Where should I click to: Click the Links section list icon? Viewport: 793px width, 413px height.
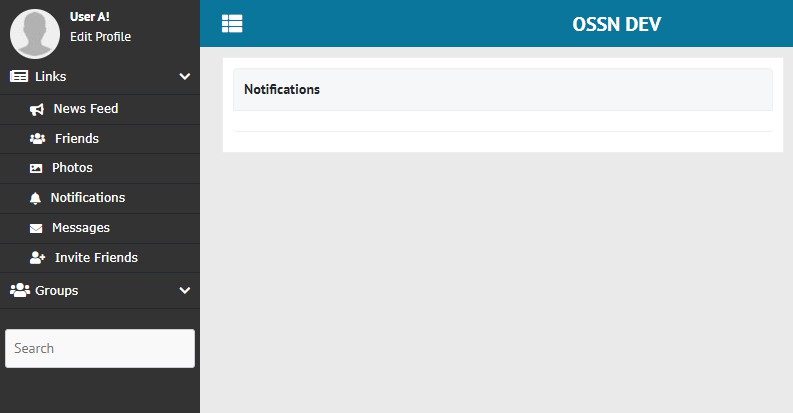pos(19,76)
